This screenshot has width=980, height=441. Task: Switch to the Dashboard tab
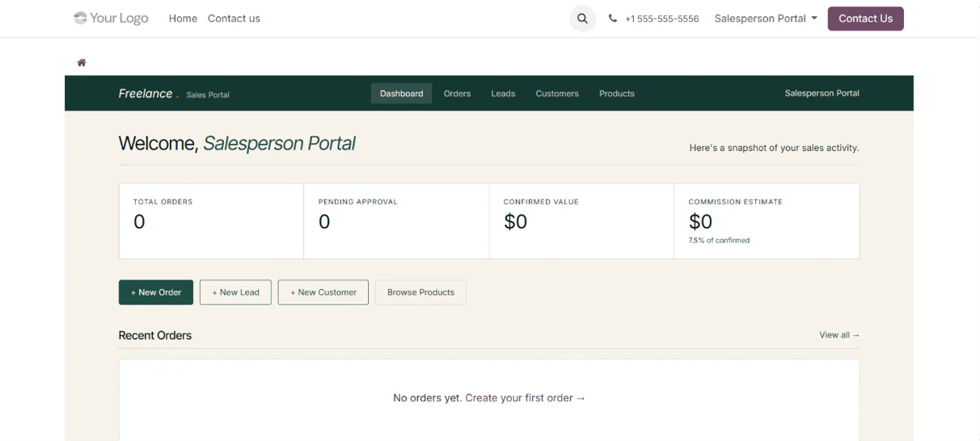(x=402, y=94)
